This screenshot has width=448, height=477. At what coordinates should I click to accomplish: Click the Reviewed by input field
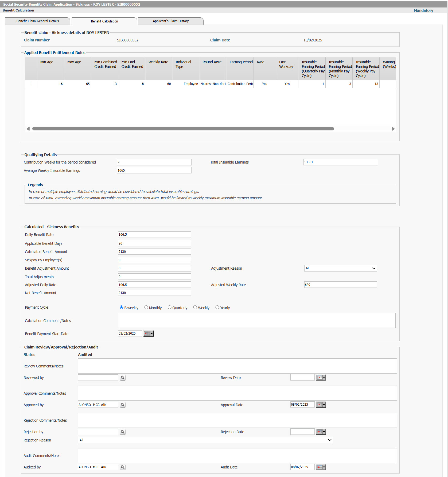pos(98,378)
